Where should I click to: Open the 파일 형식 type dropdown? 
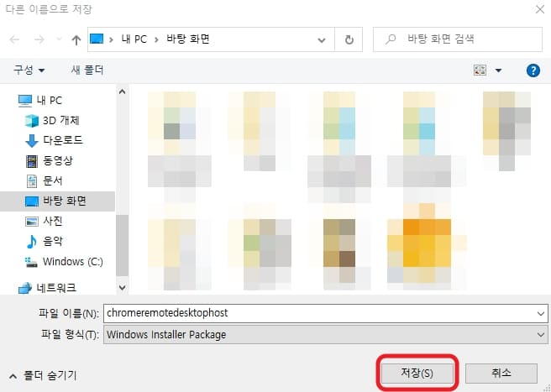[x=325, y=335]
